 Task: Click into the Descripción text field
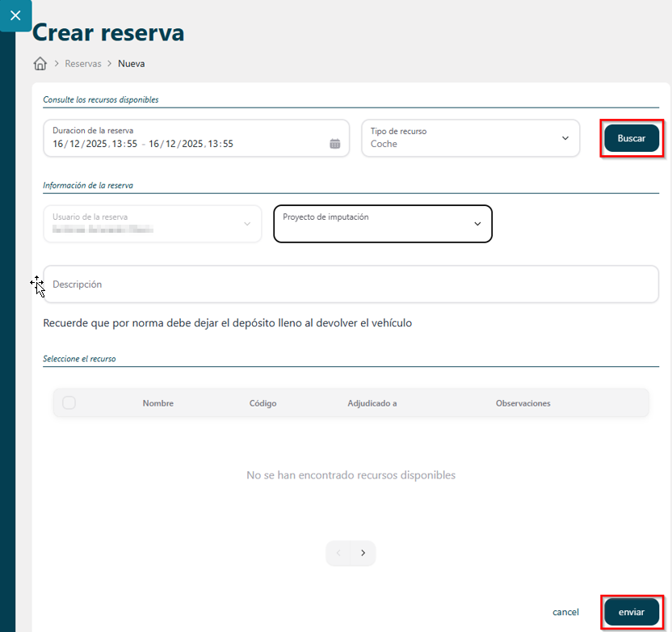(x=351, y=284)
